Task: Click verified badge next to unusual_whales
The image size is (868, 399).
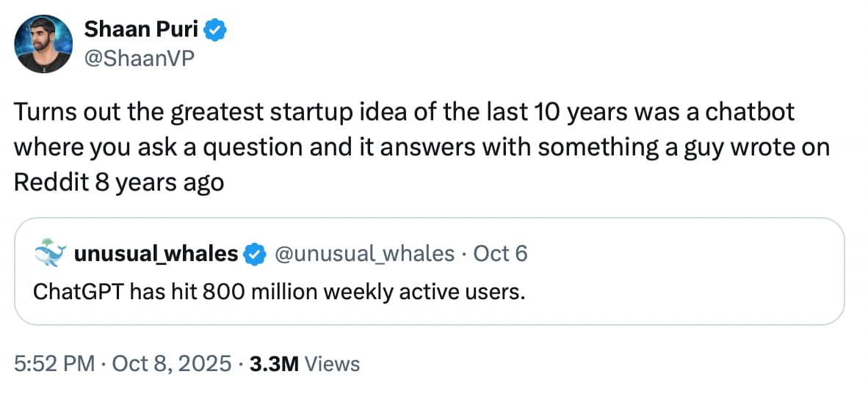Action: (254, 255)
